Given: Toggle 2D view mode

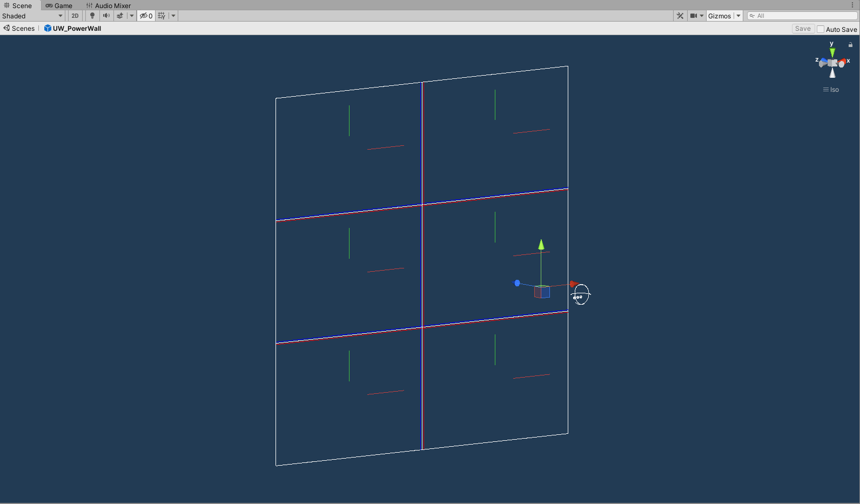Looking at the screenshot, I should point(75,16).
